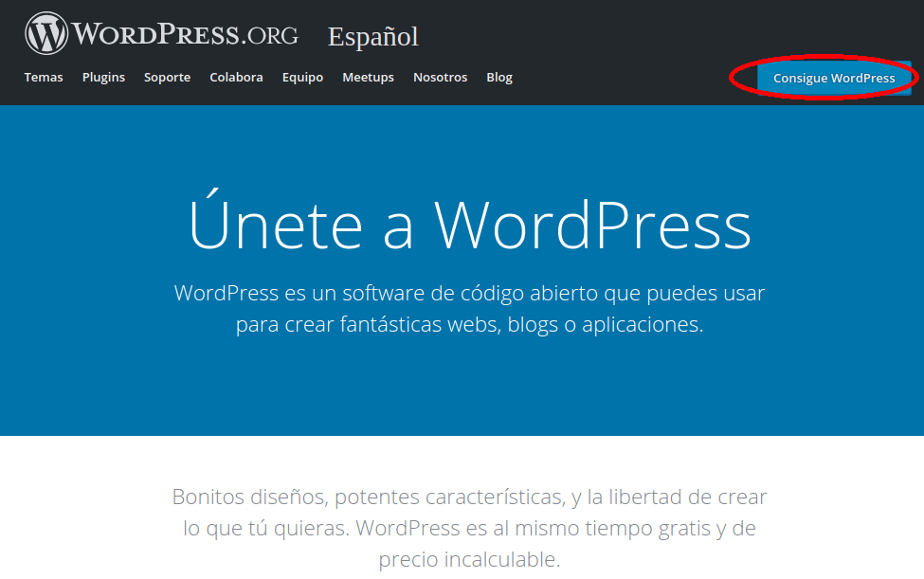Click the WordPress.org wordmark text

186,34
